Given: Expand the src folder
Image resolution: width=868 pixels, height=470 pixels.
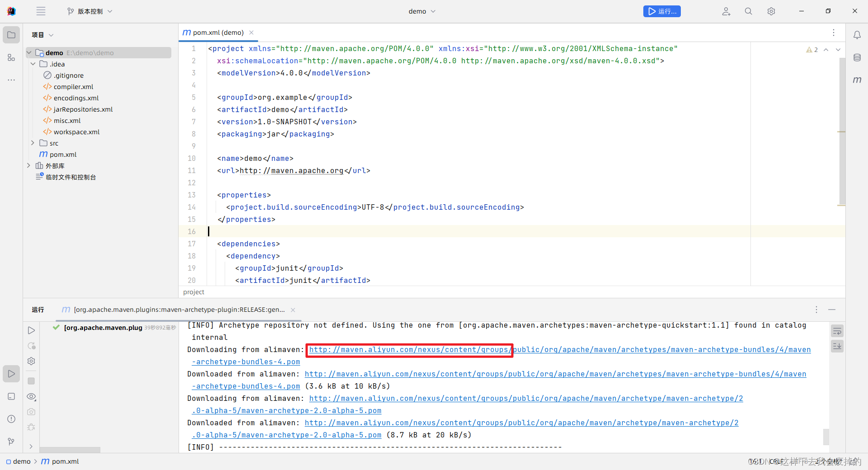Looking at the screenshot, I should click(x=33, y=143).
